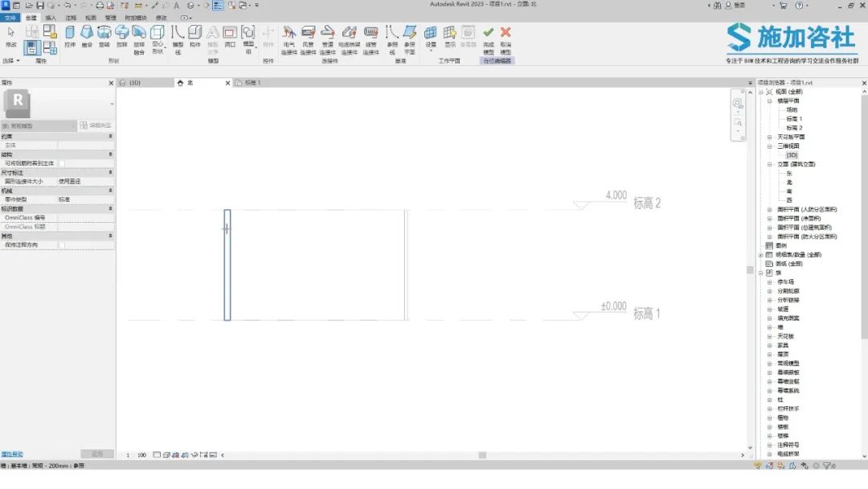Collapse the 约束 (Constraints) property group
868x489 pixels.
(x=110, y=136)
